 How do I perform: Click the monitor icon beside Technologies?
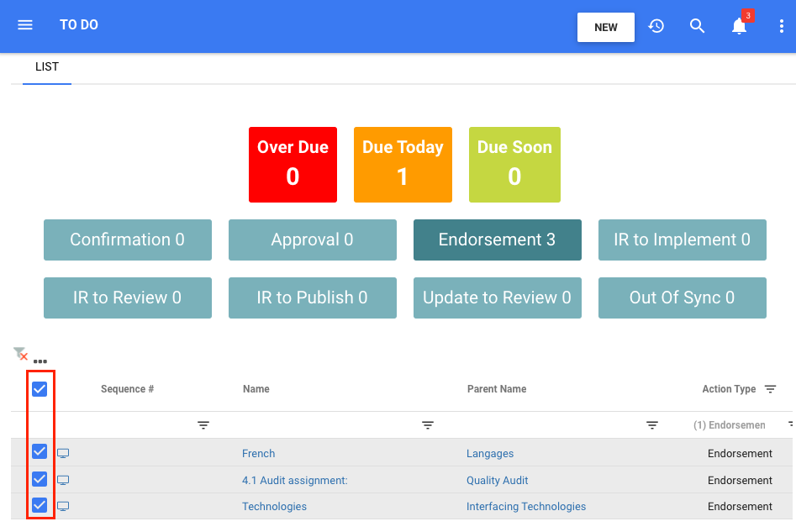(63, 507)
